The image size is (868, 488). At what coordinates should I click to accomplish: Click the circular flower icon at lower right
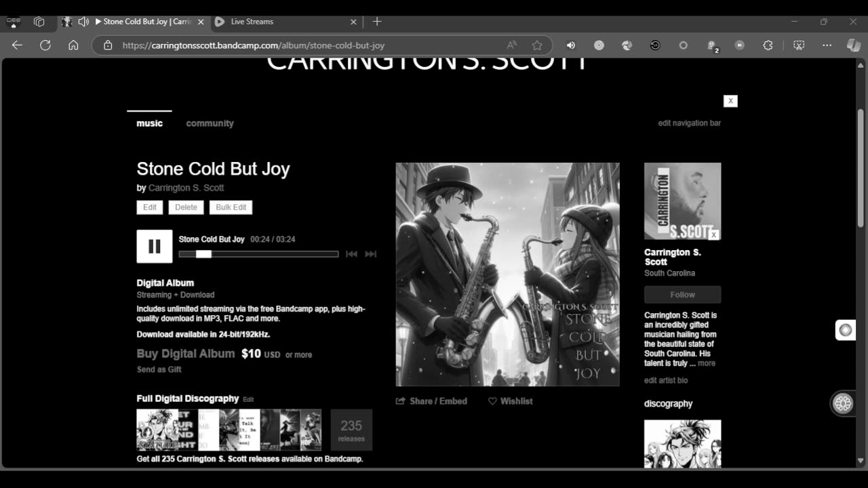(843, 403)
